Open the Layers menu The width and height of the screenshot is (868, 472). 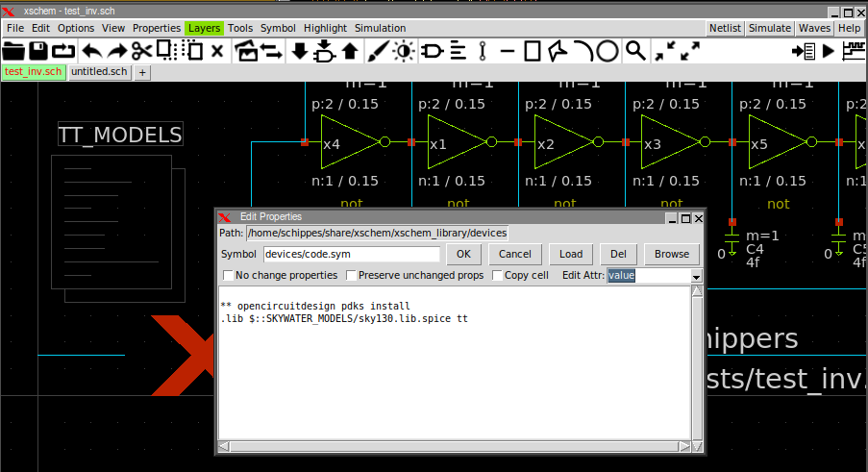click(204, 28)
